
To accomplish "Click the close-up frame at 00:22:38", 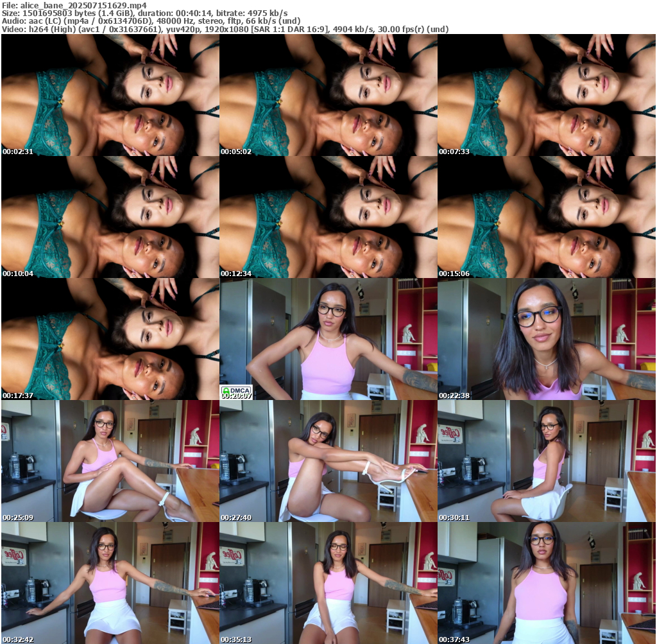I will tap(546, 339).
